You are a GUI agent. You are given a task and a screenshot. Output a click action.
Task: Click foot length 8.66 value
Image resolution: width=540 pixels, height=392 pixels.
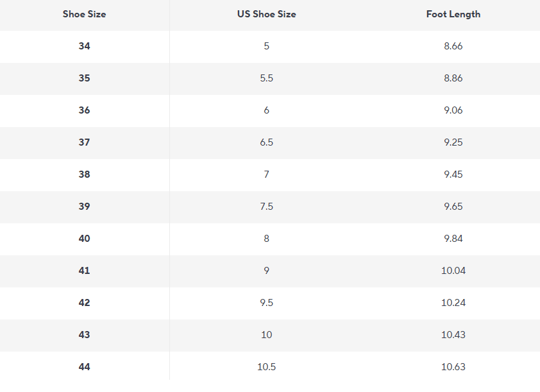(x=453, y=46)
